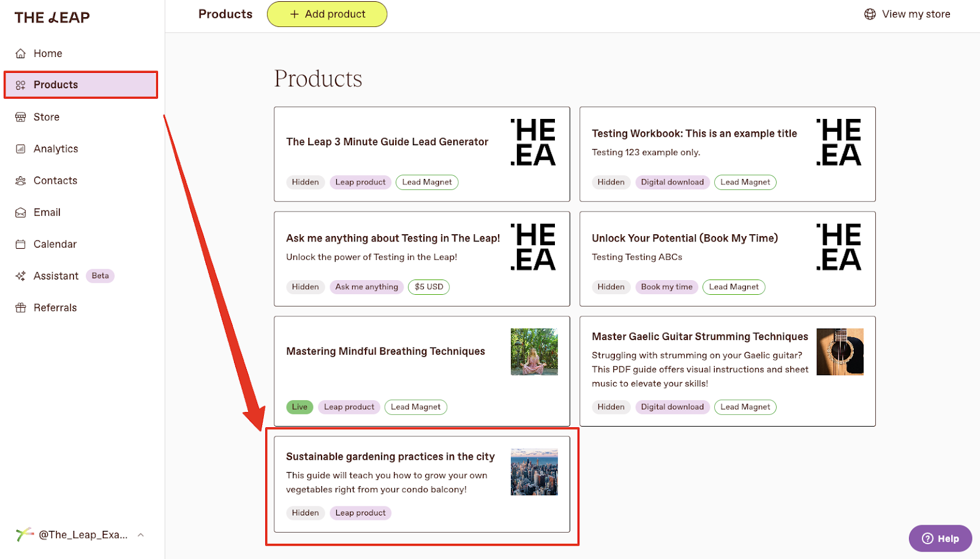Expand the @The_Leap account menu chevron
The width and height of the screenshot is (980, 559).
[141, 534]
